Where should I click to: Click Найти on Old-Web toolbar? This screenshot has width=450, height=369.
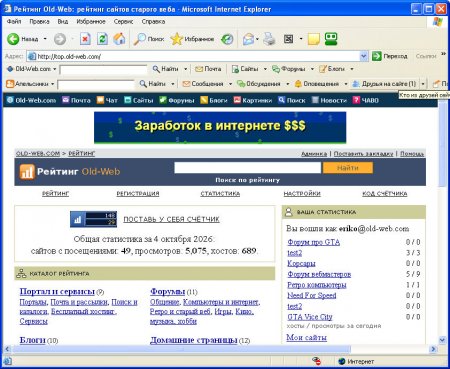click(166, 69)
